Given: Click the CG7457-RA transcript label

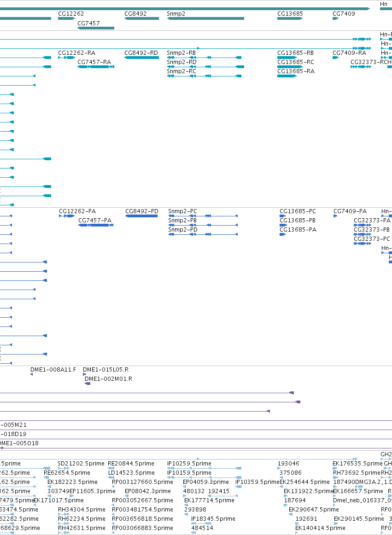Looking at the screenshot, I should 94,62.
